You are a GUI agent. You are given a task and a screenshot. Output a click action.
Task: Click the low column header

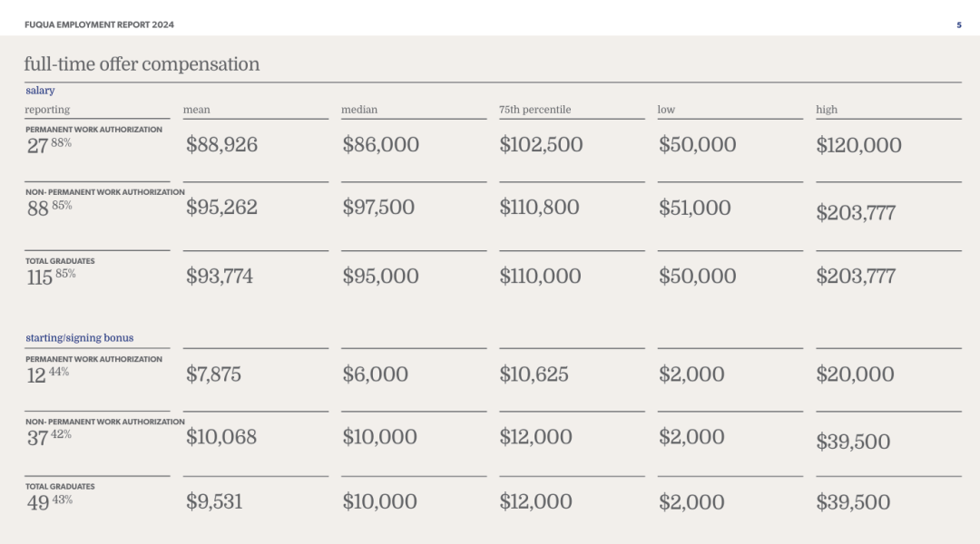click(x=666, y=110)
